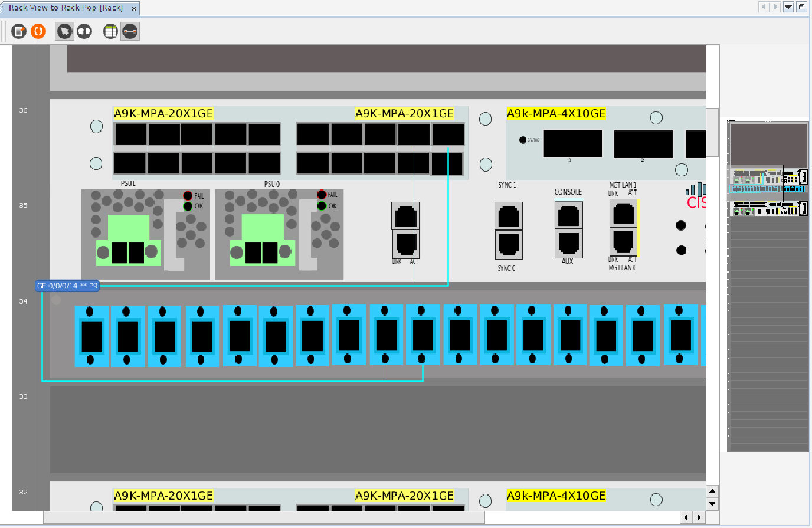812x528 pixels.
Task: Select port 3 on upper A9K-MPA-4X10GE
Action: (572, 143)
